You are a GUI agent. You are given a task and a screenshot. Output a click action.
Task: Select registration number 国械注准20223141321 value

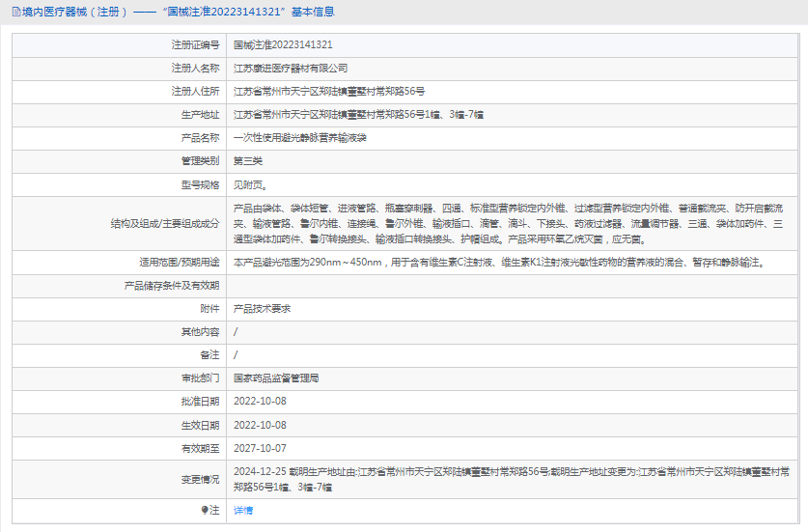coord(283,44)
